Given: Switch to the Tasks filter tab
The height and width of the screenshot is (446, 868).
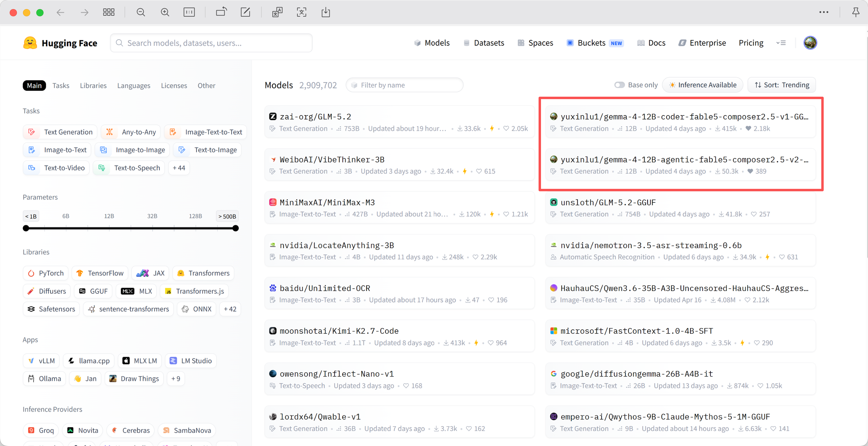Looking at the screenshot, I should [61, 85].
